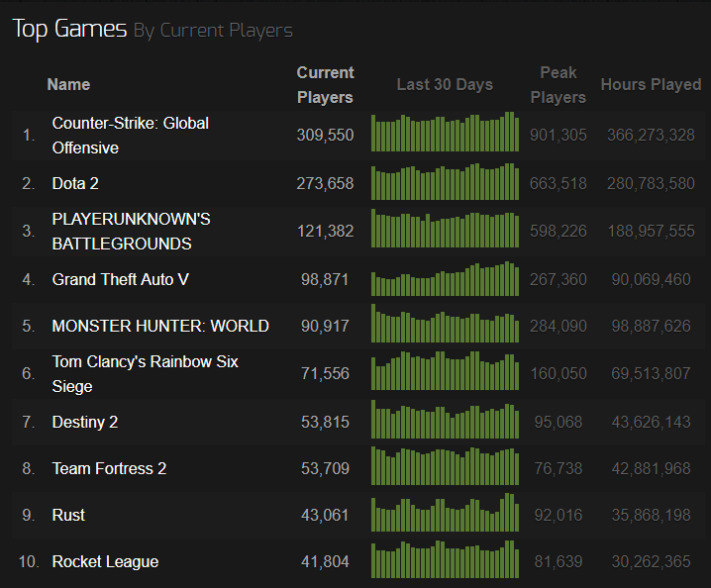Image resolution: width=711 pixels, height=588 pixels.
Task: Open the Counter-Strike: Global Offensive game link
Action: coord(130,135)
